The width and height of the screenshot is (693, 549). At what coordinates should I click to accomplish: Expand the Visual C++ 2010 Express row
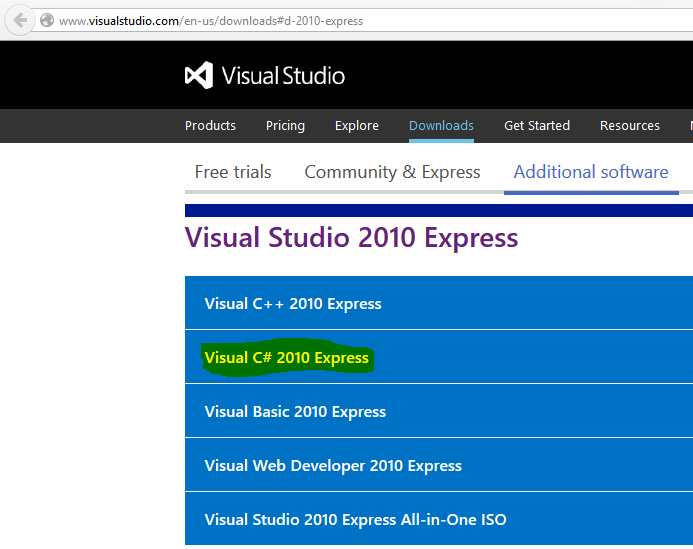(293, 304)
